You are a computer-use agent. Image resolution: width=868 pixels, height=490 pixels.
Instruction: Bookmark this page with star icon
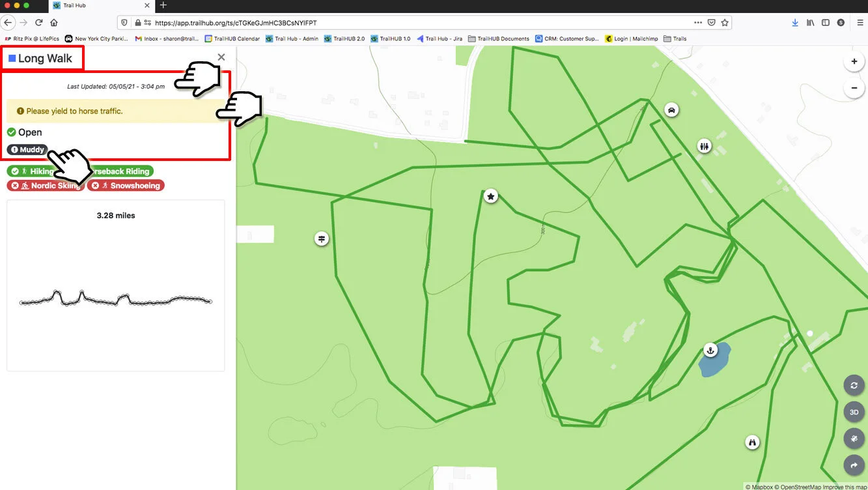725,22
